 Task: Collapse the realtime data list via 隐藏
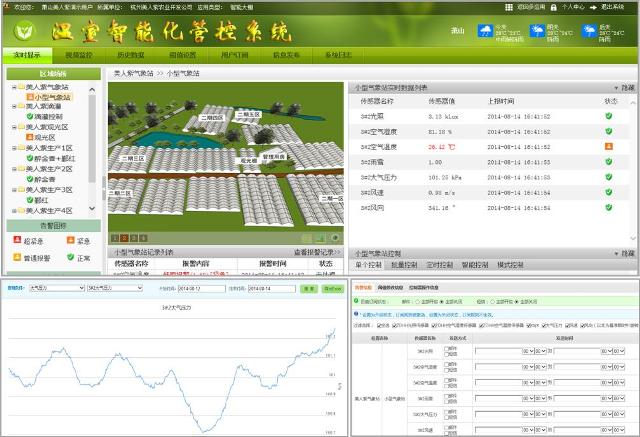tap(622, 87)
